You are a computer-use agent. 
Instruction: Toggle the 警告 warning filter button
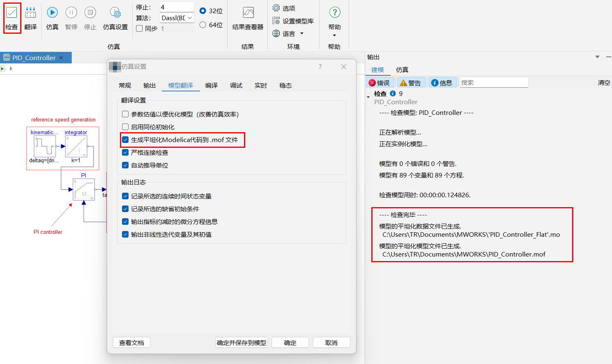410,83
